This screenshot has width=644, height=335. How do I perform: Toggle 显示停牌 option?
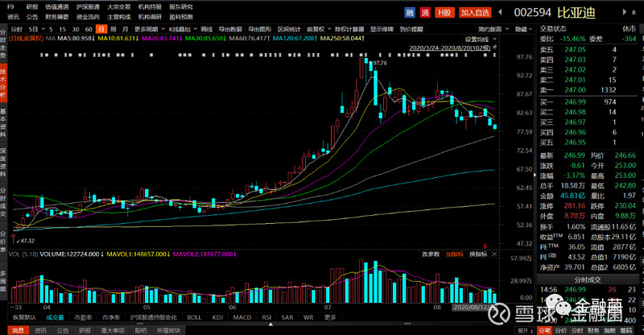(382, 29)
